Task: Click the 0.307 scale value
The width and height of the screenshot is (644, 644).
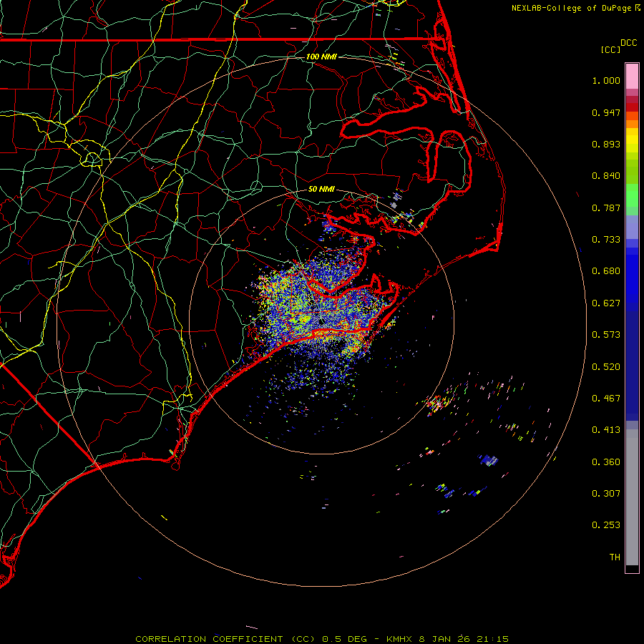Action: pos(606,494)
